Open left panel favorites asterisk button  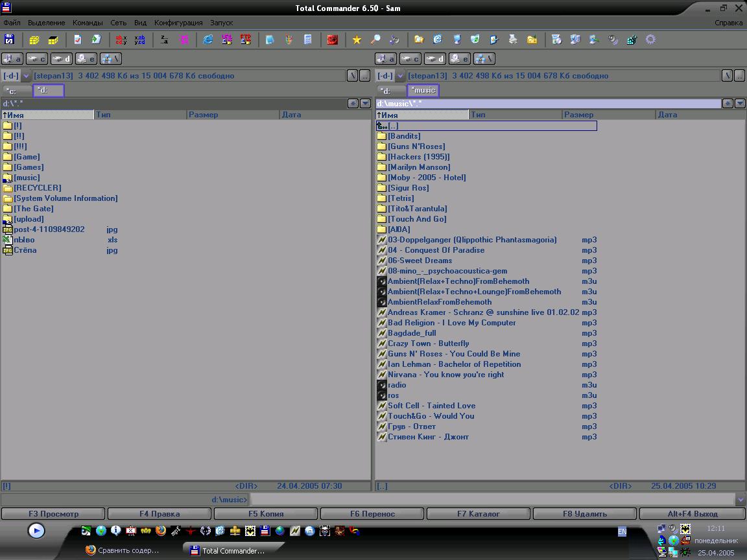coord(353,103)
